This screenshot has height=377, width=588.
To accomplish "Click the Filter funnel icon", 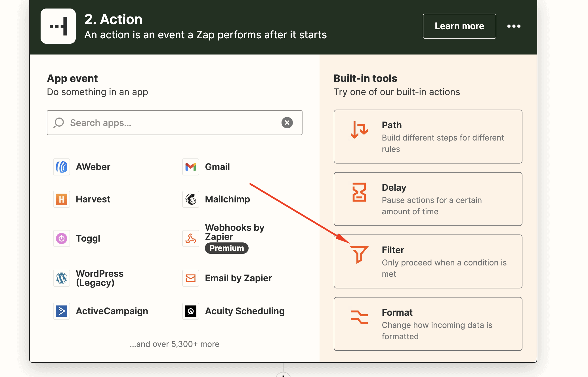I will click(359, 254).
